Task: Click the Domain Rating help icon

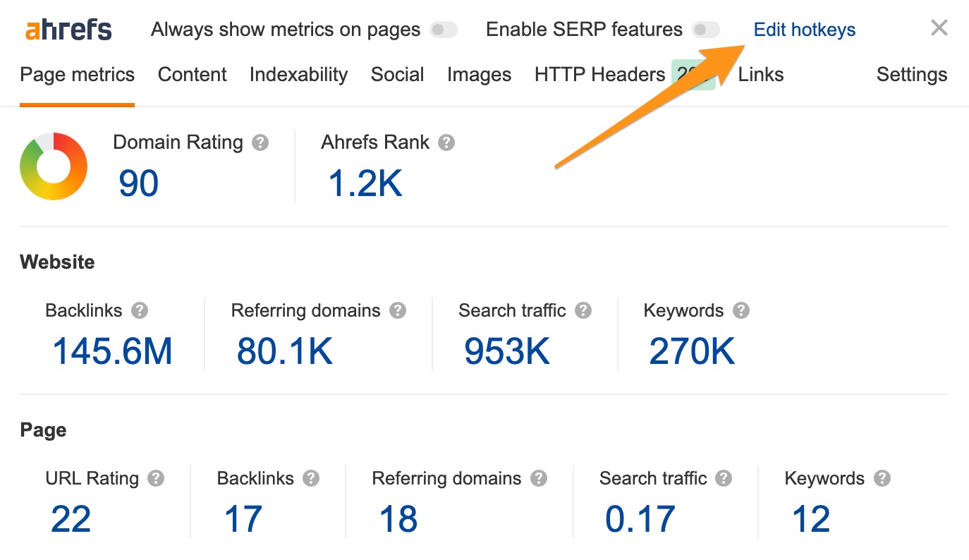Action: pyautogui.click(x=260, y=143)
